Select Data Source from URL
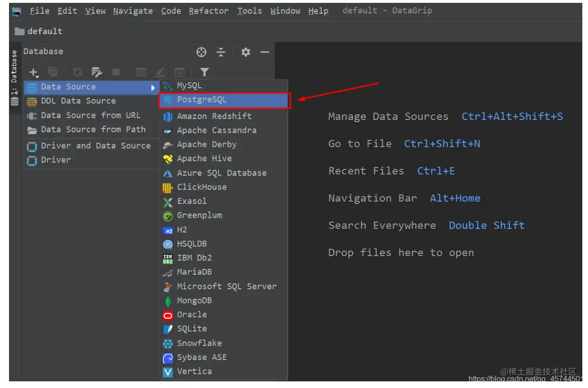The width and height of the screenshot is (588, 388). coord(91,115)
